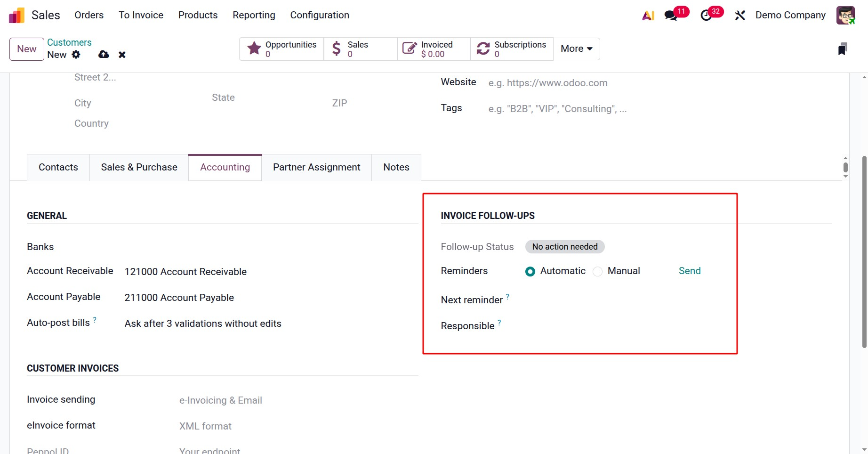This screenshot has height=454, width=868.
Task: Save record manually with cloud icon
Action: (104, 55)
